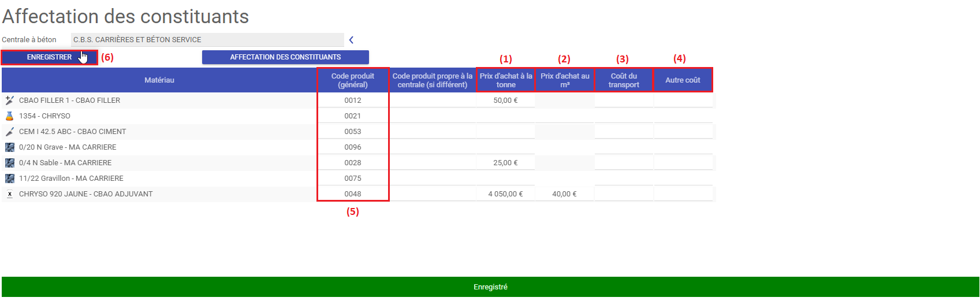Select row CBAO FILLER 1 - CBAO FILLER
The height and width of the screenshot is (301, 980).
pos(358,100)
